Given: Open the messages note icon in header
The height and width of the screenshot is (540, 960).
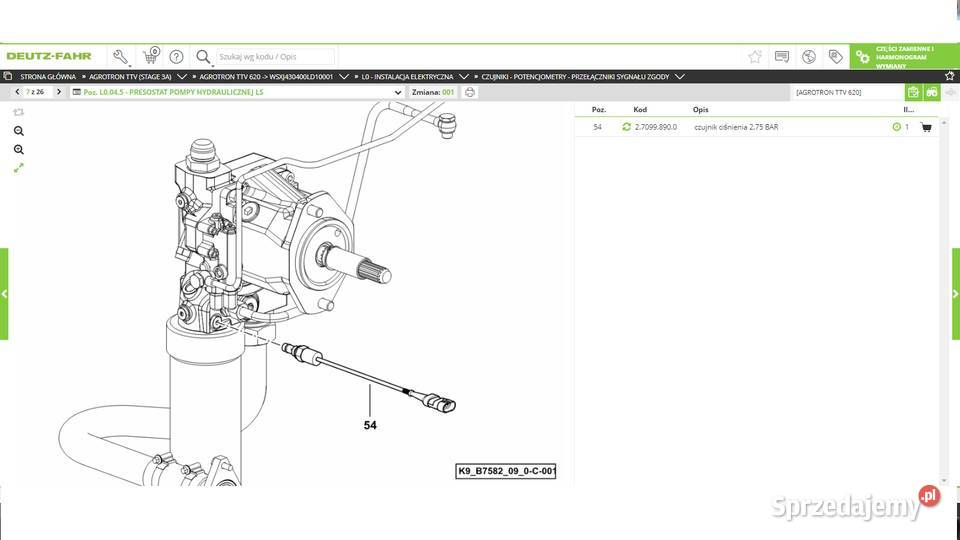Looking at the screenshot, I should point(782,56).
